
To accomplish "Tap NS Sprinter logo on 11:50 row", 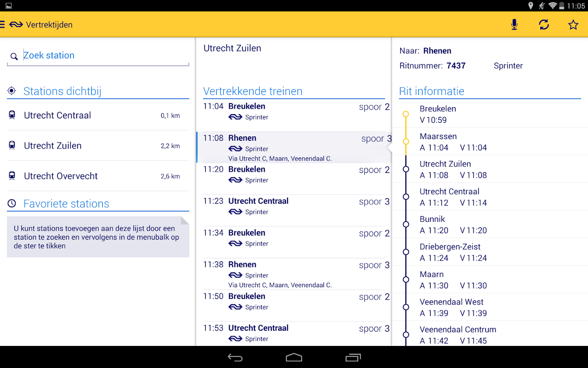I will [235, 307].
